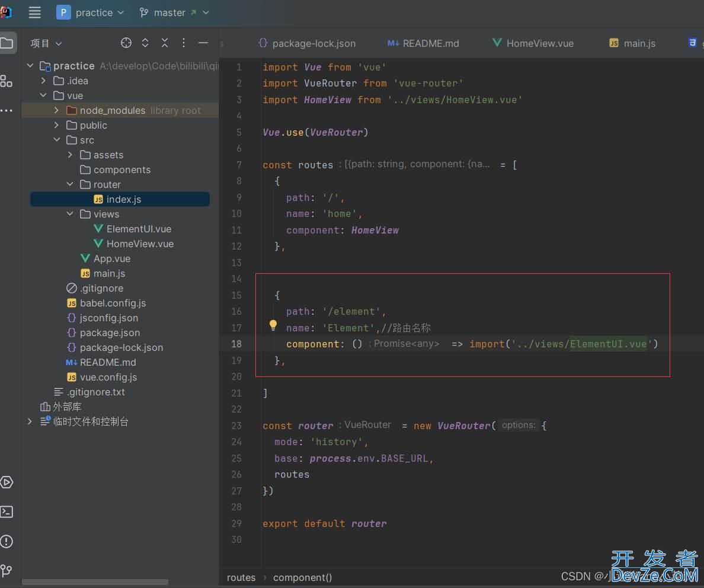Collapse all items in project tree
The image size is (704, 588).
coord(165,43)
